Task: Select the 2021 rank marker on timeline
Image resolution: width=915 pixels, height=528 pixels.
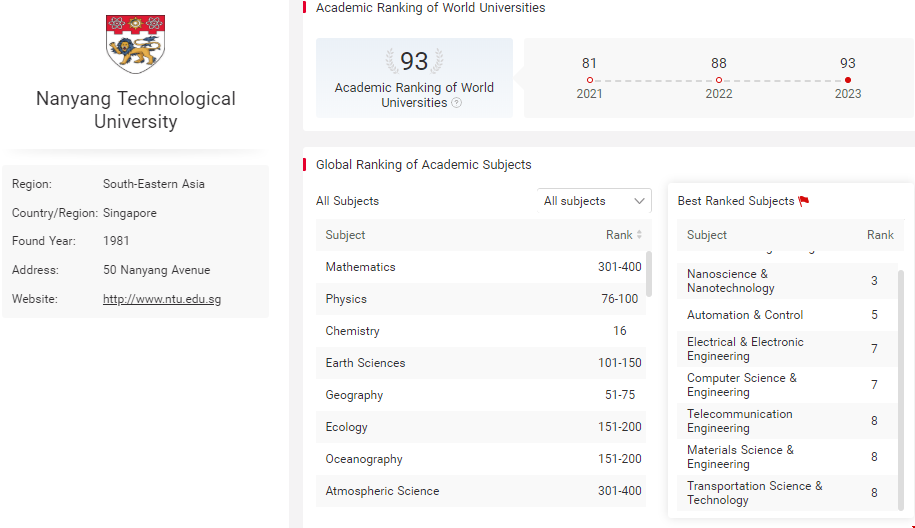Action: 590,80
